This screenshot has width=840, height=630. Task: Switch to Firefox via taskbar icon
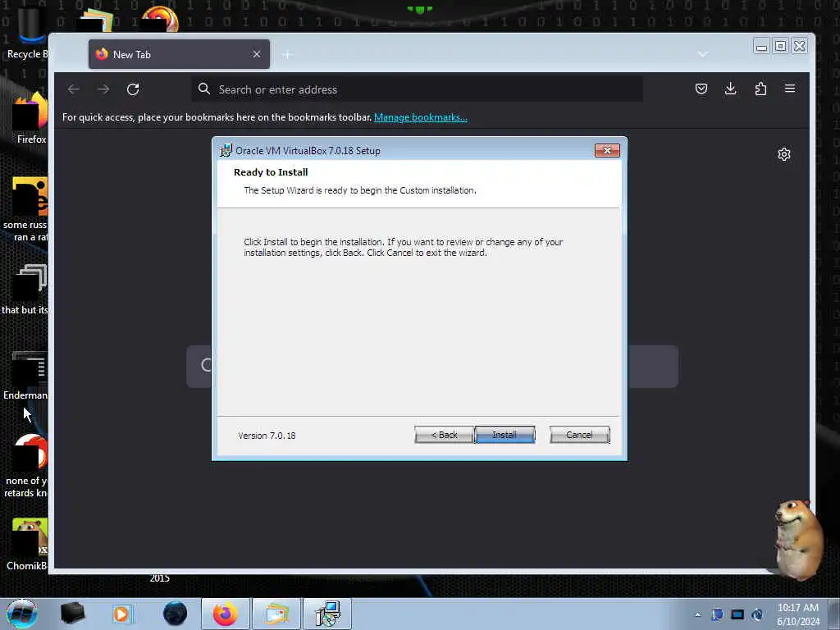pos(226,614)
